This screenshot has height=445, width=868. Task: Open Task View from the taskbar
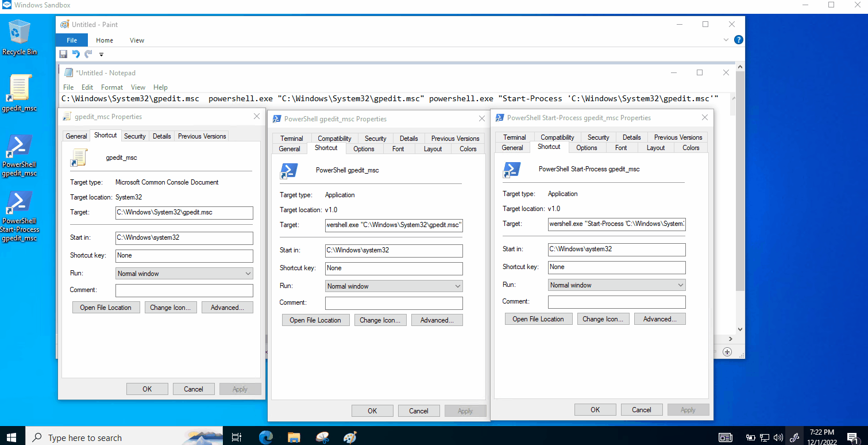point(236,438)
